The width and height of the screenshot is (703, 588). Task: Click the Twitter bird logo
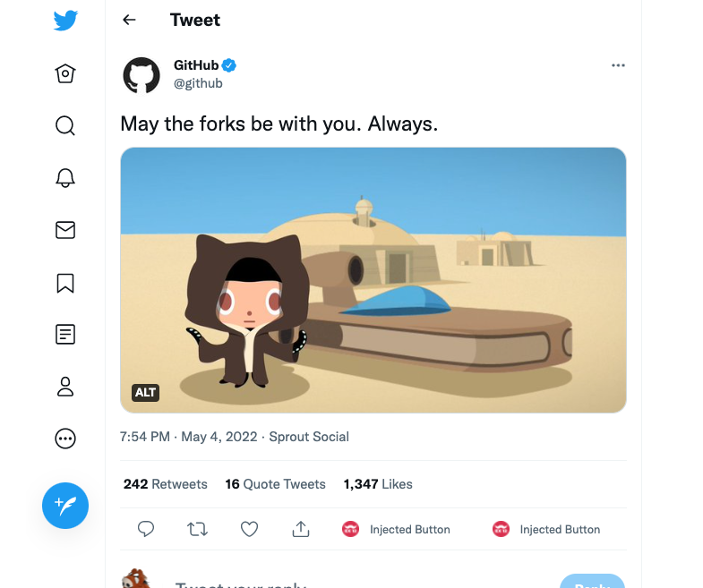65,21
